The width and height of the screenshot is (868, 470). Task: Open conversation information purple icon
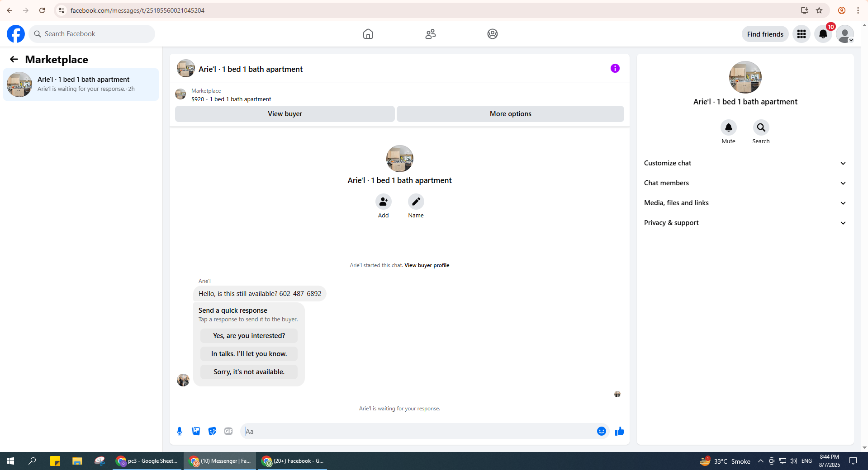coord(615,68)
